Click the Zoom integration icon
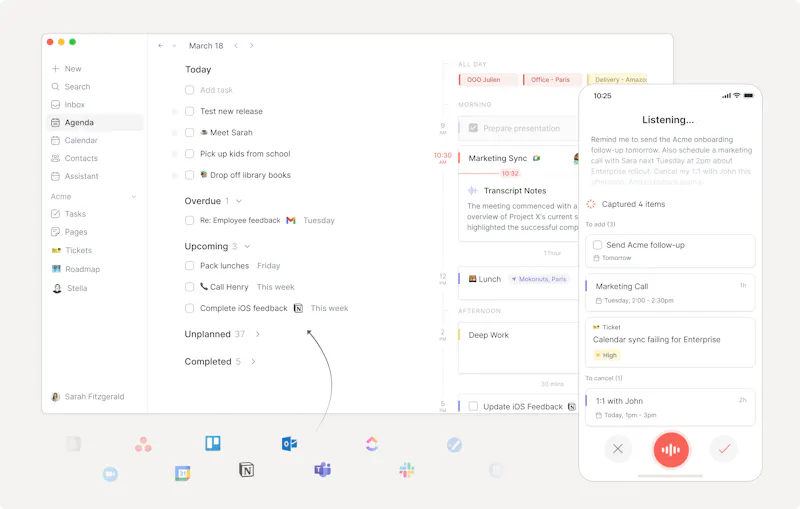This screenshot has width=800, height=509. (110, 474)
